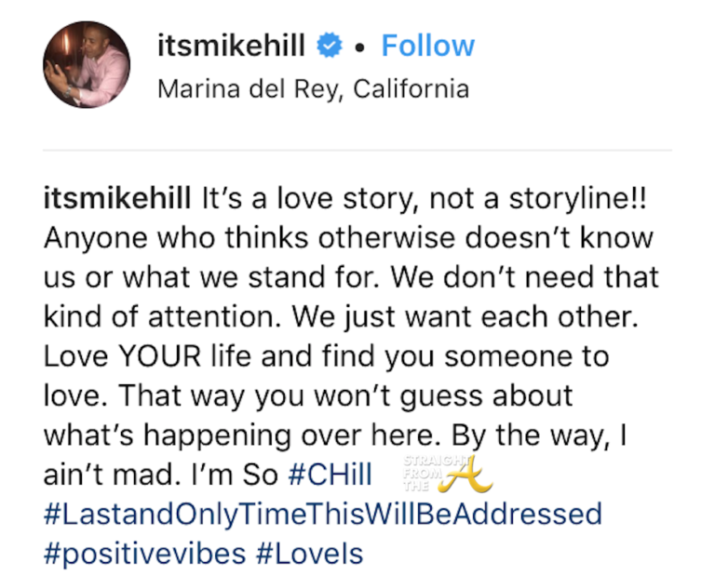The height and width of the screenshot is (588, 715).
Task: Open the #LastandOnlyTimeThisWillBeAddressed hashtag
Action: [323, 514]
